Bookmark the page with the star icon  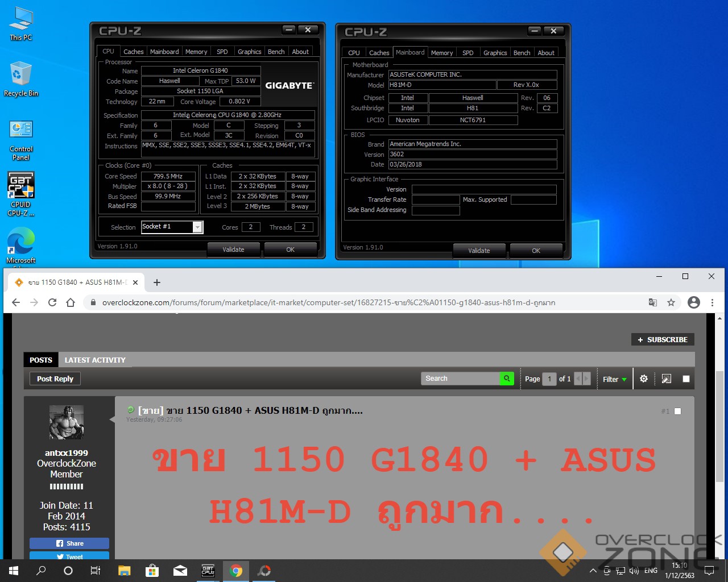point(671,302)
